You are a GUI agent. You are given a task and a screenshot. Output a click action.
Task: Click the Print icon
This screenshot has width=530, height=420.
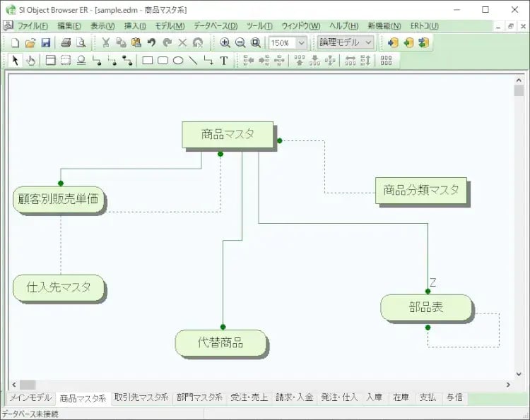[x=66, y=42]
